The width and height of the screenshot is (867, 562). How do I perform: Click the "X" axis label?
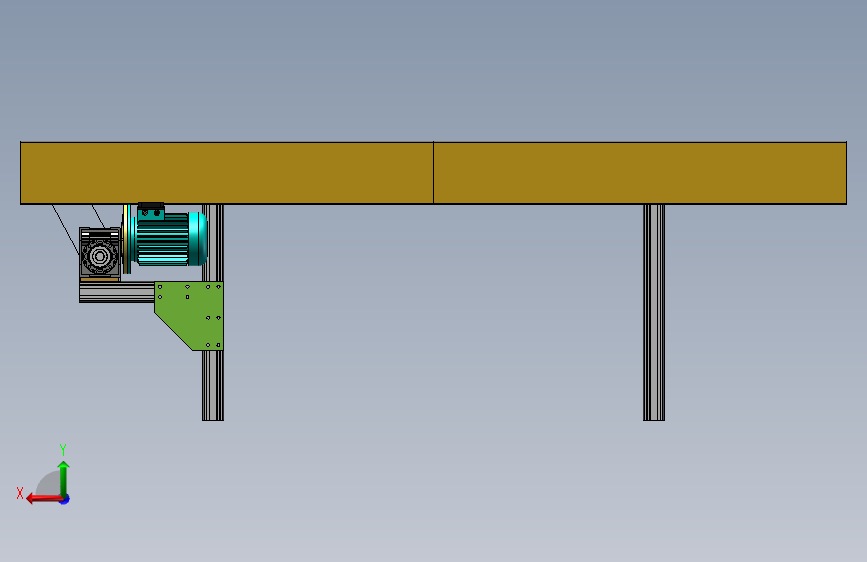click(20, 493)
